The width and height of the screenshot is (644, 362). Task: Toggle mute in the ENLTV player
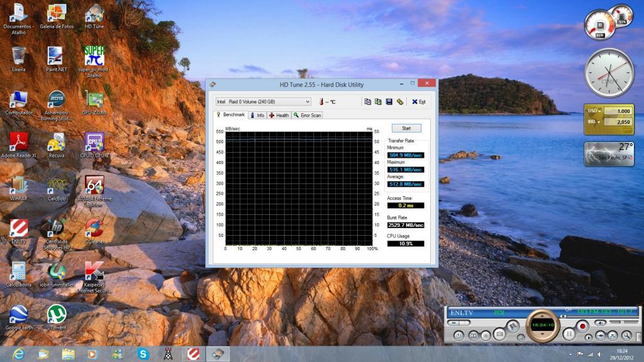[x=600, y=323]
